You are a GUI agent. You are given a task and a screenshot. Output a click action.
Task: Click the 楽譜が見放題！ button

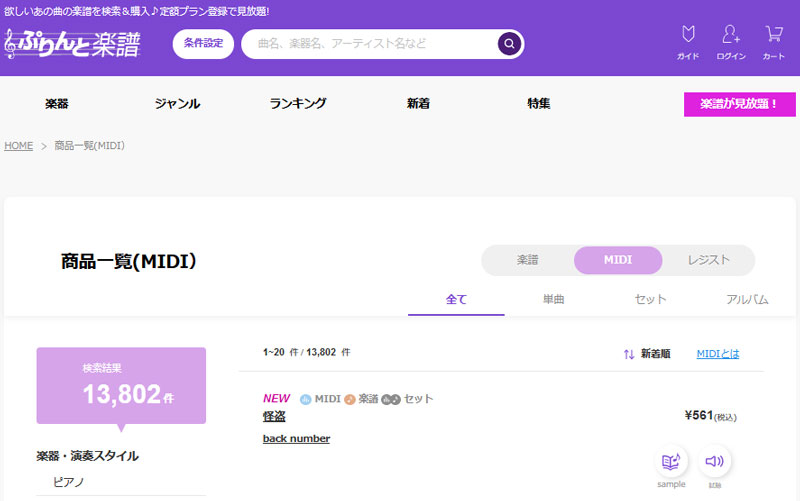739,104
